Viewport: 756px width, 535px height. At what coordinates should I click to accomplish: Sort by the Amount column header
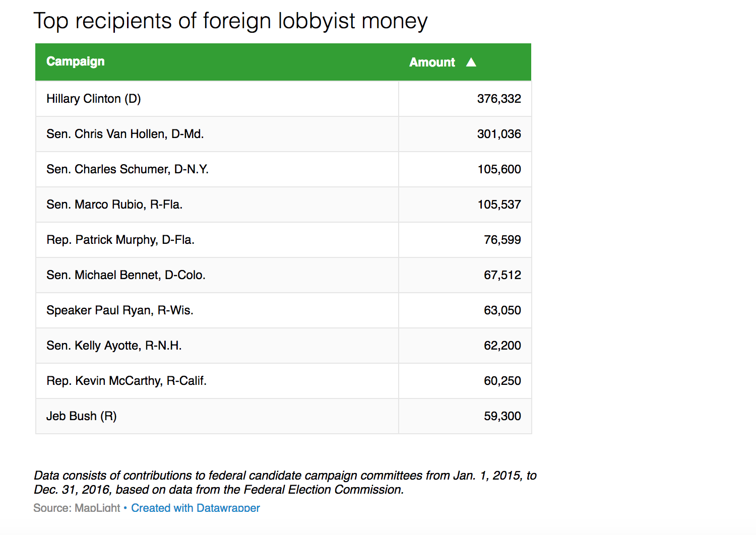[432, 62]
